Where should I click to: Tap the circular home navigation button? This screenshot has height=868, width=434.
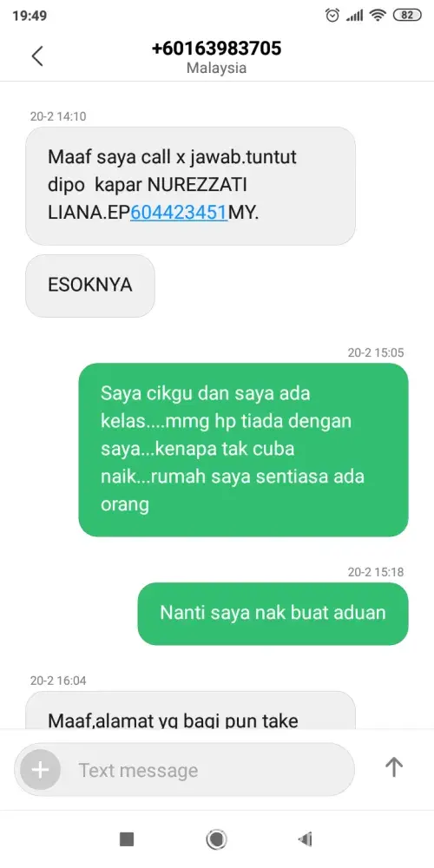(x=216, y=839)
